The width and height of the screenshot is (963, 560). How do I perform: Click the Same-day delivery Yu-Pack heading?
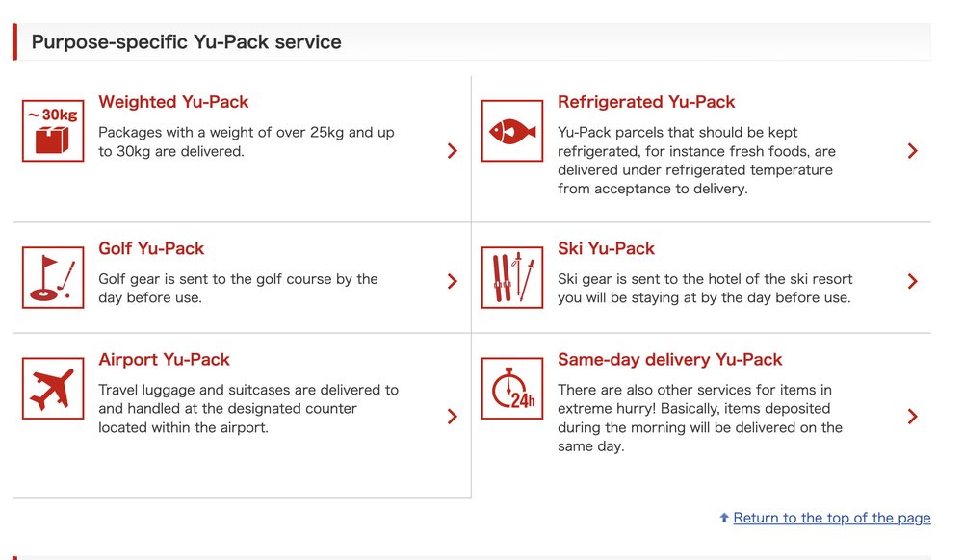(x=670, y=359)
